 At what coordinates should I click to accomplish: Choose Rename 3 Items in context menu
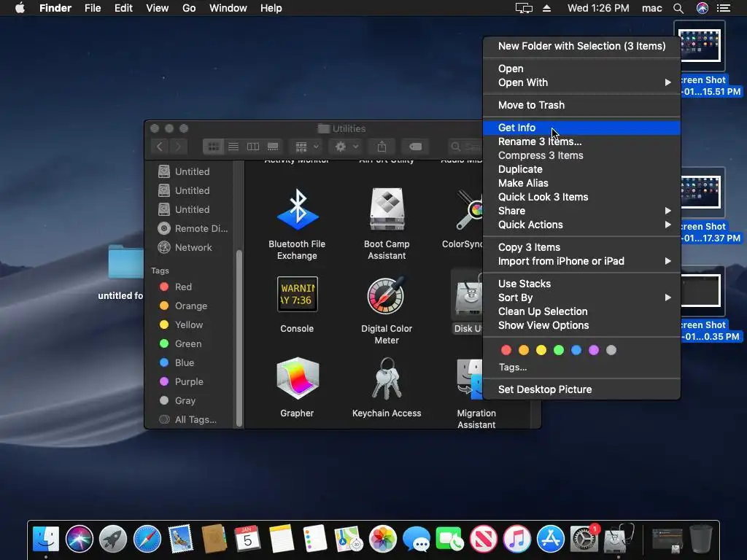(581, 141)
